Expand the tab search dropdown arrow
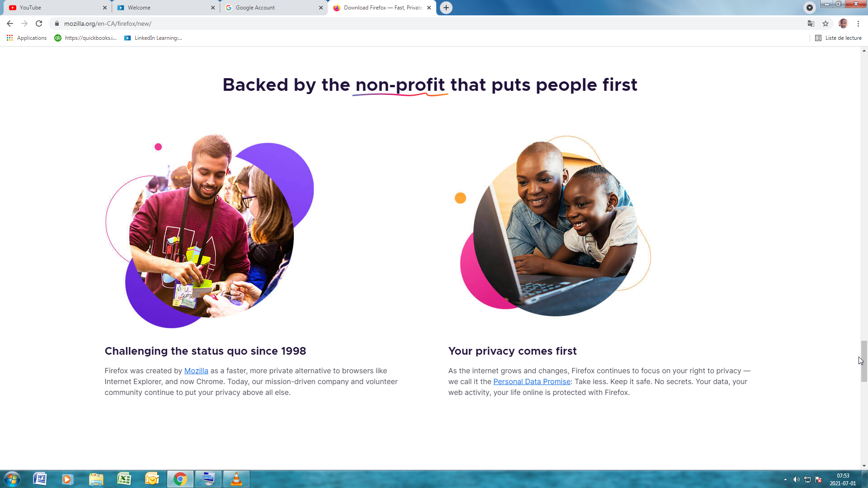The image size is (868, 488). (x=810, y=8)
